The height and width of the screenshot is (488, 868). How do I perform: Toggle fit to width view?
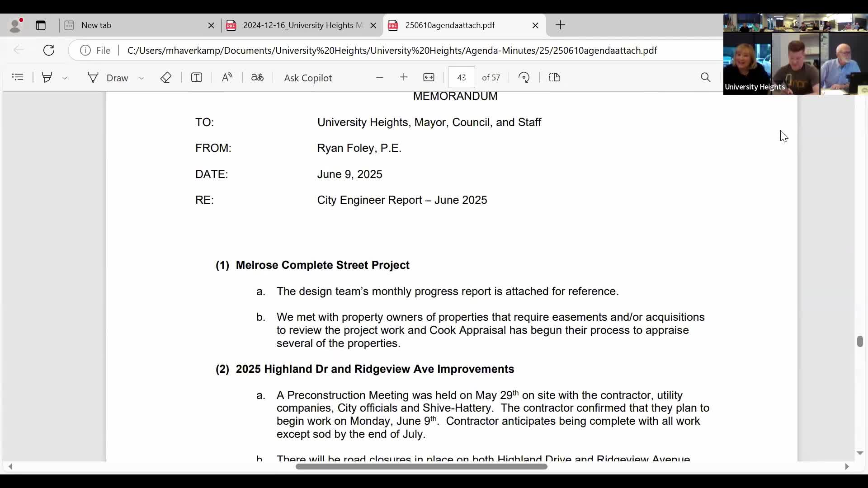pos(429,78)
